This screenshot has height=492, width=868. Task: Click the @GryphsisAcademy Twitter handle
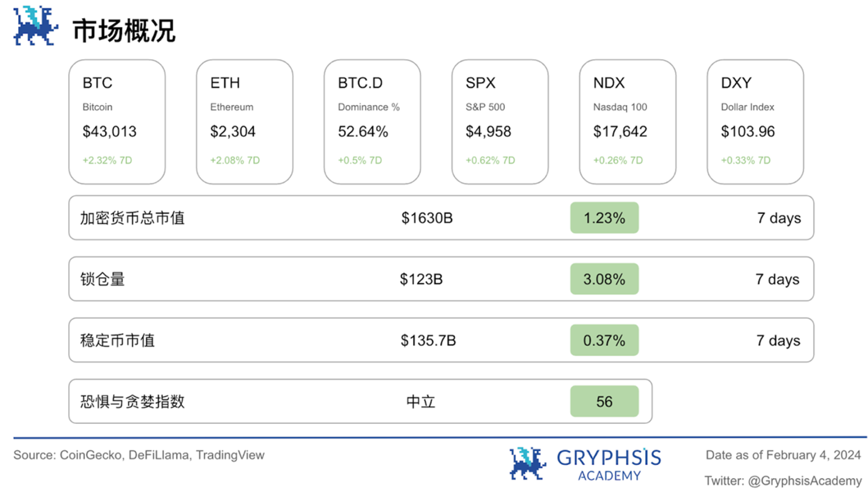coord(804,481)
